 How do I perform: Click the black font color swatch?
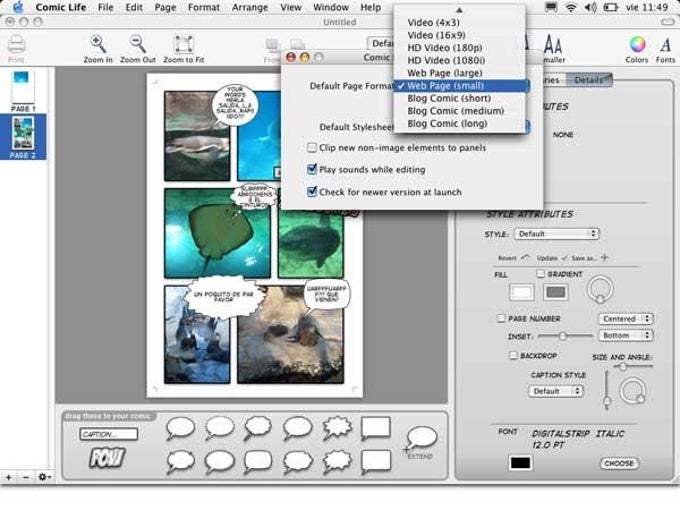pyautogui.click(x=520, y=463)
